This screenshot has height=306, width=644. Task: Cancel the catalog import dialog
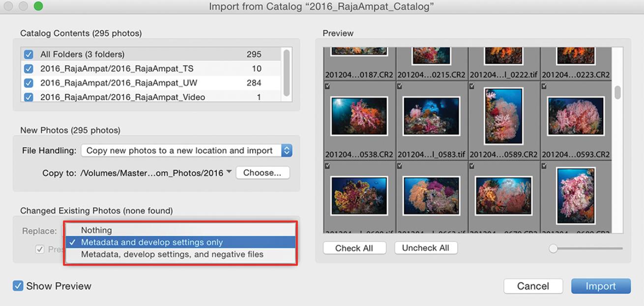point(533,286)
